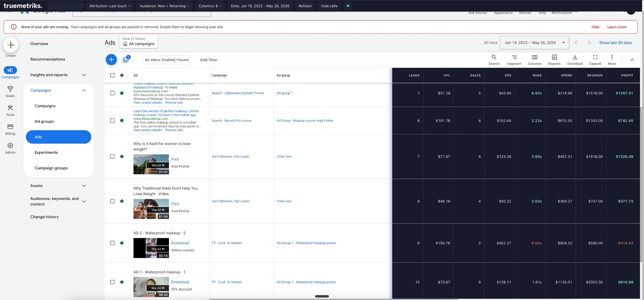
Task: Click the status column header dot
Action: pos(122,75)
